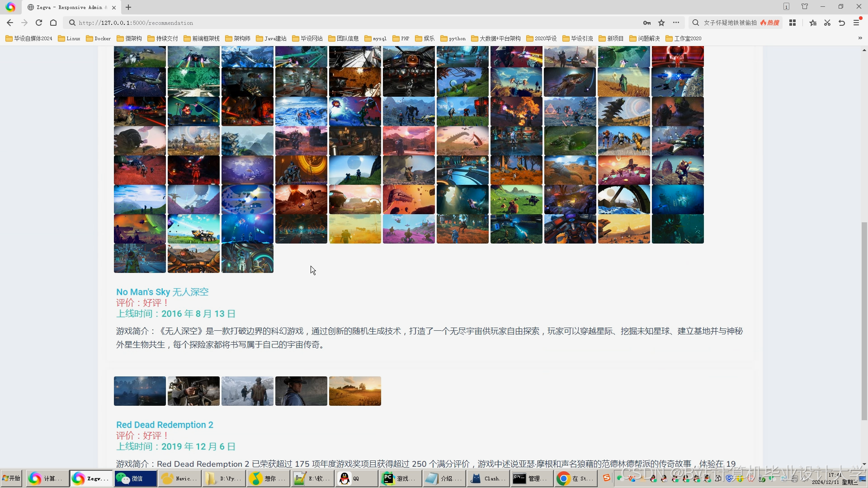Open No Man's Sky title link
This screenshot has width=868, height=488.
(162, 292)
